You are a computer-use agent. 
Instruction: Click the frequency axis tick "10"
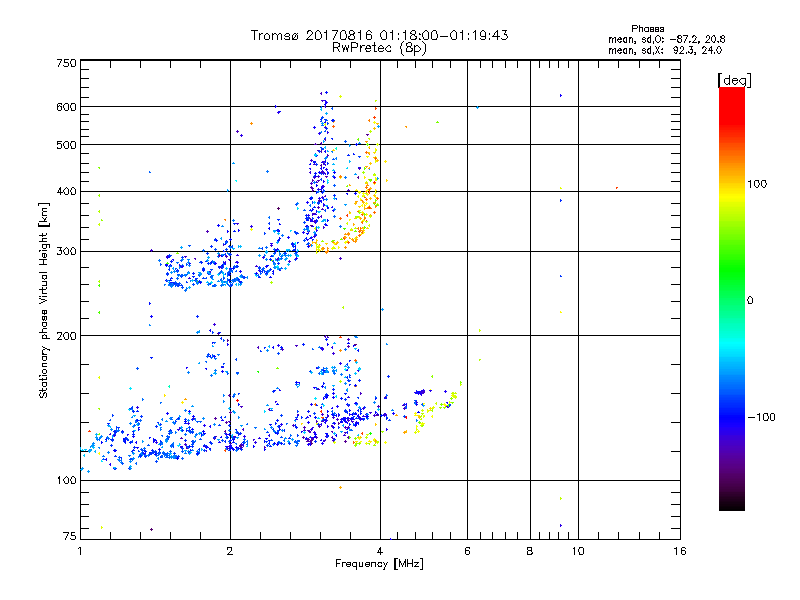(x=578, y=551)
